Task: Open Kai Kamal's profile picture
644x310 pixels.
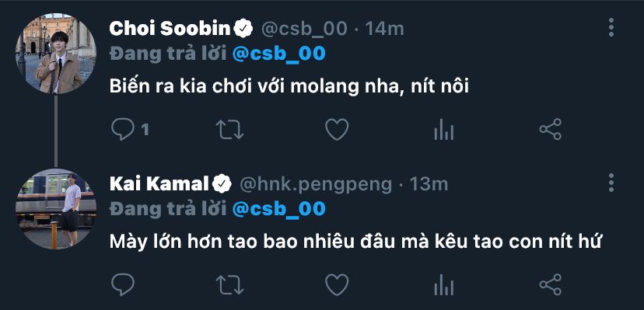Action: tap(56, 209)
